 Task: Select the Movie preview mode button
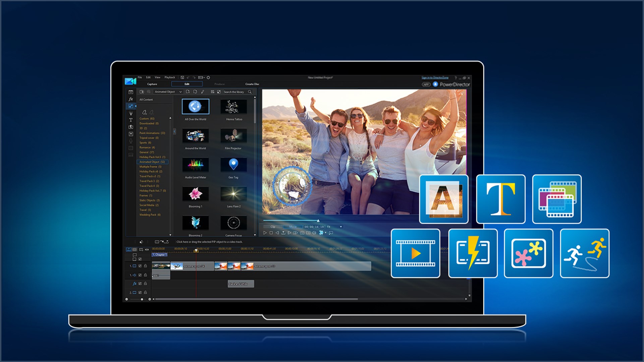[293, 227]
